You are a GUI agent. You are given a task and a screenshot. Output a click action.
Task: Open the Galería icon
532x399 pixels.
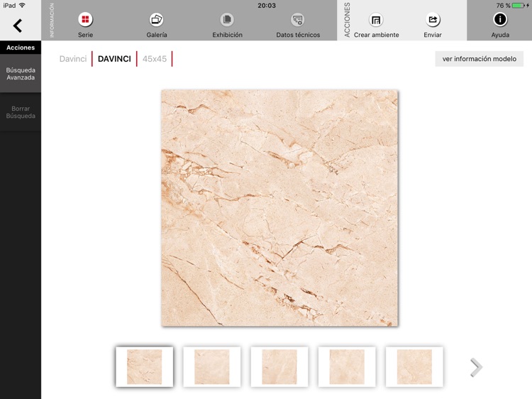tap(156, 20)
